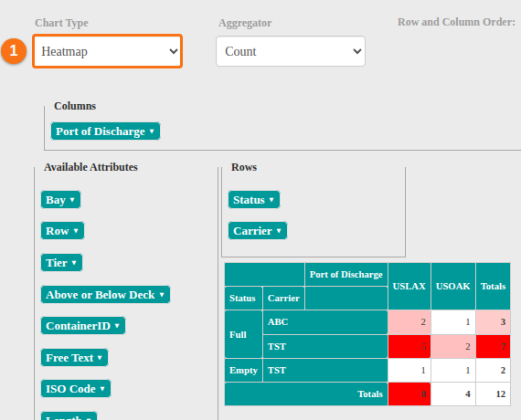Select the Full status row label

point(243,334)
